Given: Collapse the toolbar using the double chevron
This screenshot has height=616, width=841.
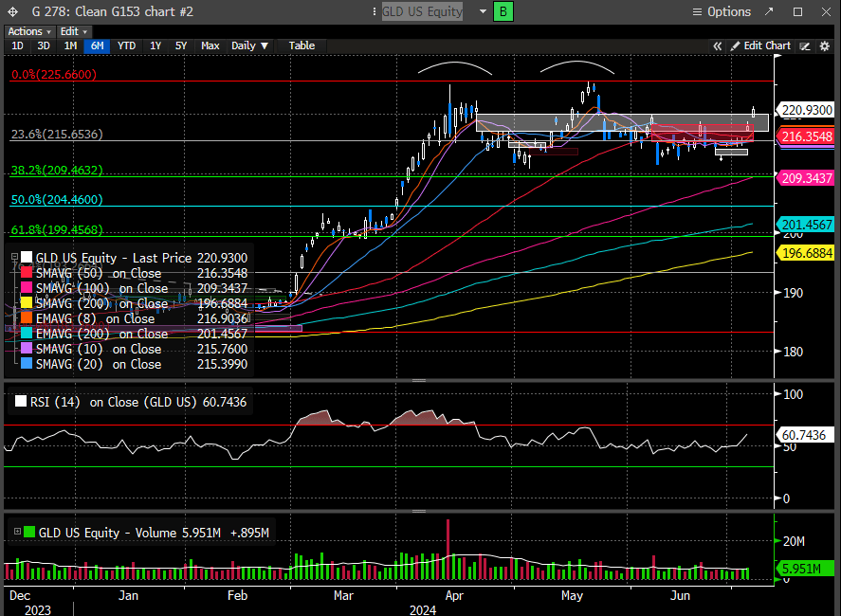Looking at the screenshot, I should 717,46.
